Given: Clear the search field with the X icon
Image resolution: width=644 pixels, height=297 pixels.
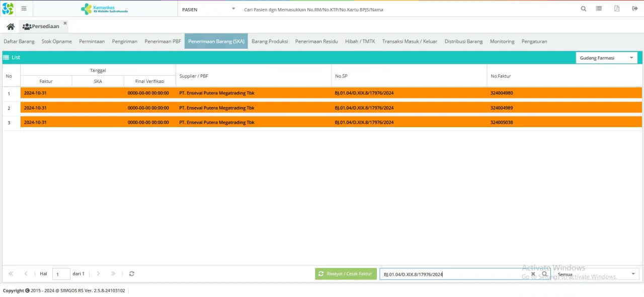Looking at the screenshot, I should (533, 274).
